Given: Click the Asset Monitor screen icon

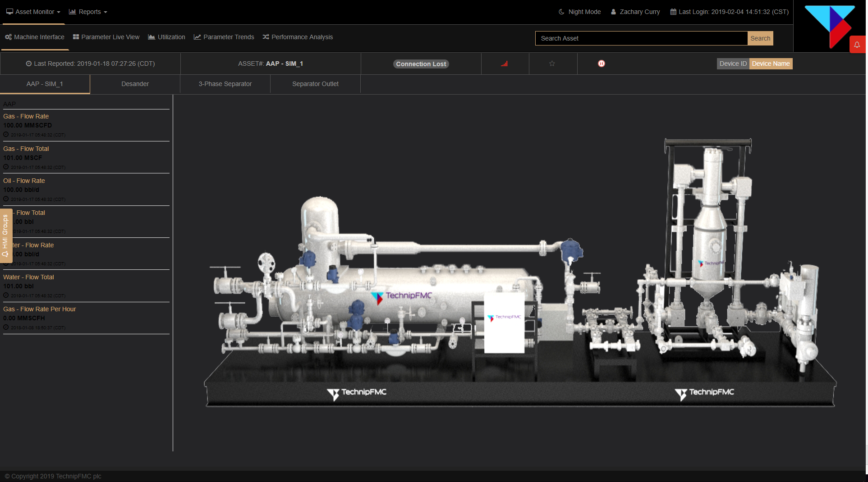Looking at the screenshot, I should [x=9, y=12].
